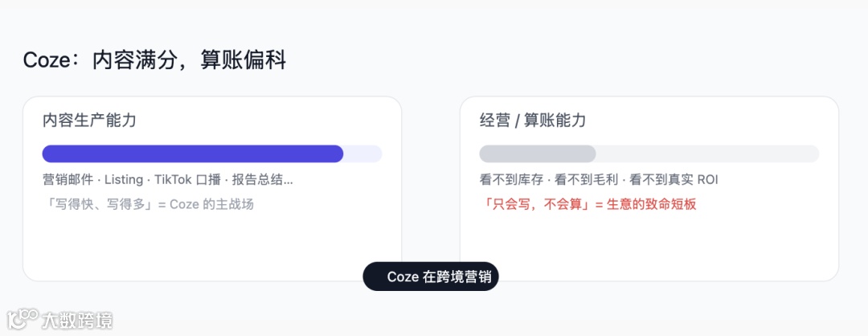
Task: Click the unfilled part of the gray progress bar
Action: (707, 154)
